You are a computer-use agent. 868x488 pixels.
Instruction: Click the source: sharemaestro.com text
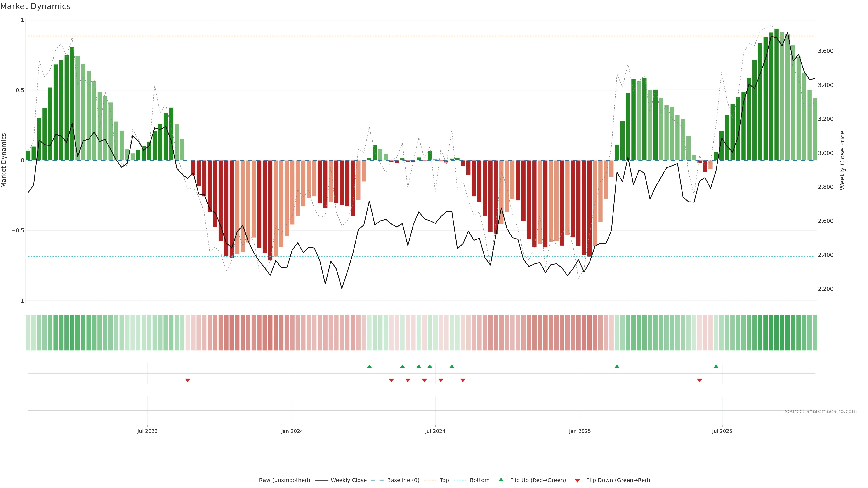821,411
